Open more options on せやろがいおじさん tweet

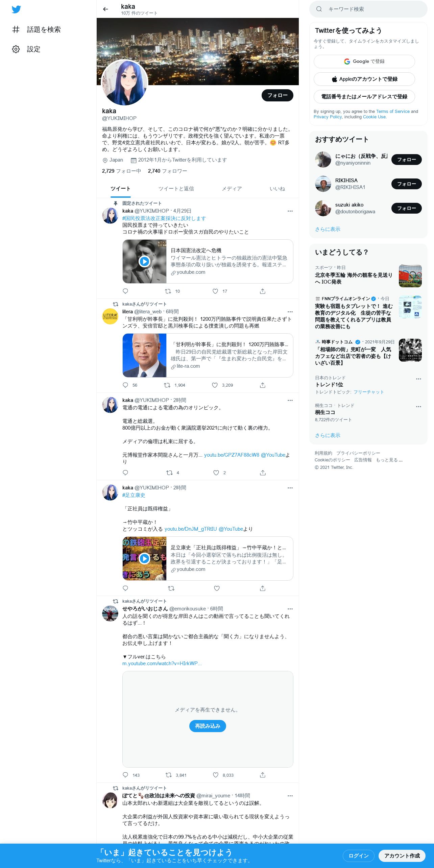(290, 609)
